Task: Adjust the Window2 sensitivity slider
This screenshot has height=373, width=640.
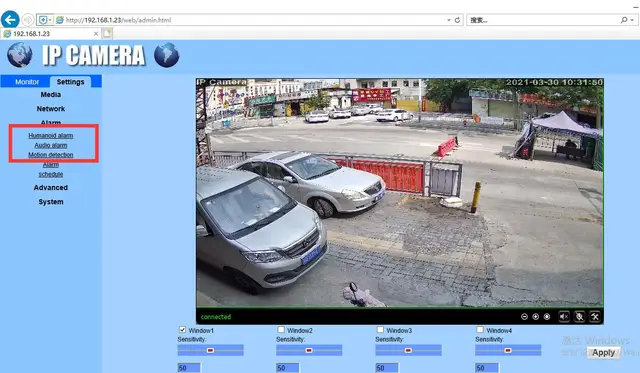Action: click(309, 350)
